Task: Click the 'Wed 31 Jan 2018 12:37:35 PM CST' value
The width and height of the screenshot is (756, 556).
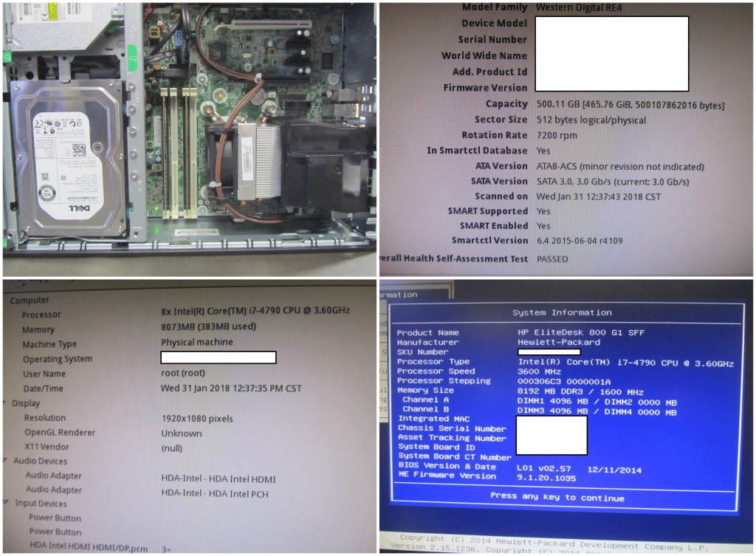Action: (x=231, y=388)
